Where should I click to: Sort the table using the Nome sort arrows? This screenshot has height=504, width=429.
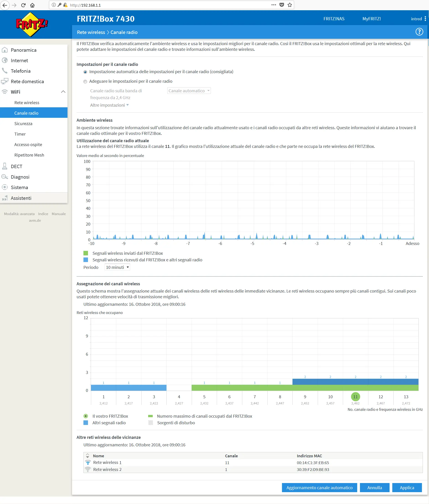pos(88,456)
